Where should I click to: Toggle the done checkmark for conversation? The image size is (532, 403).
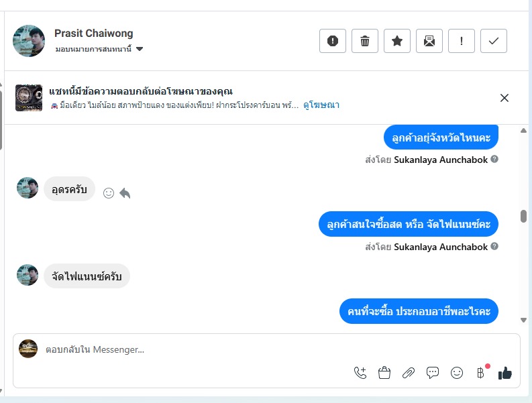click(494, 41)
